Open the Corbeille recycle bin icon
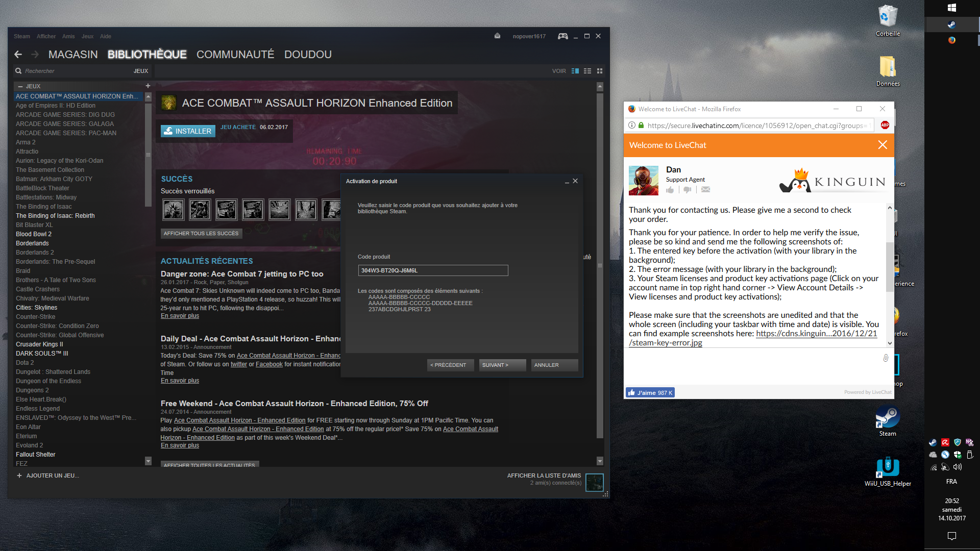The width and height of the screenshot is (980, 551). (888, 21)
